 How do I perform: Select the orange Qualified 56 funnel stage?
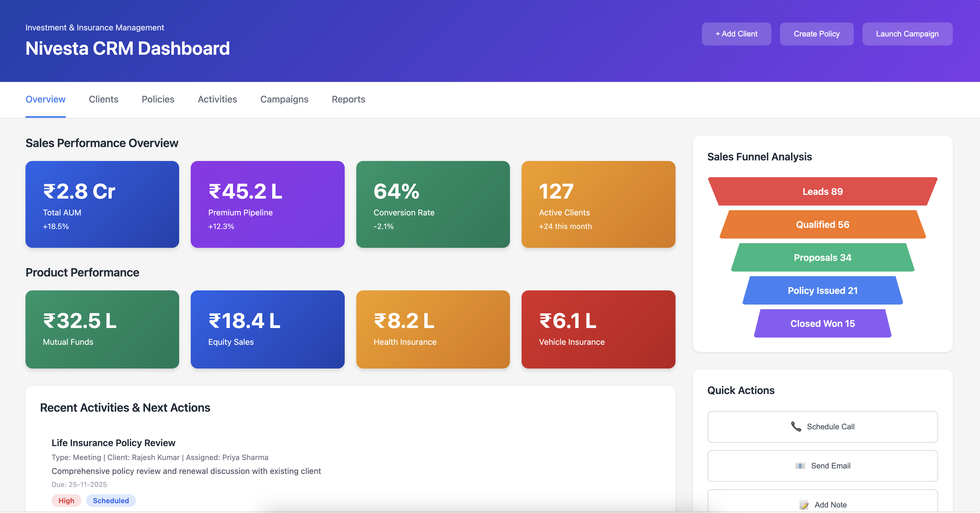pos(823,225)
